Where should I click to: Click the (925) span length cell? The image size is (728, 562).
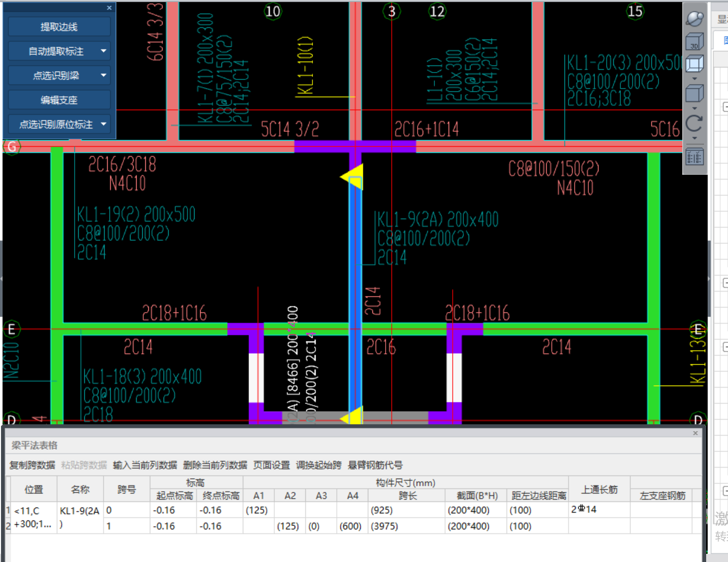pyautogui.click(x=407, y=510)
